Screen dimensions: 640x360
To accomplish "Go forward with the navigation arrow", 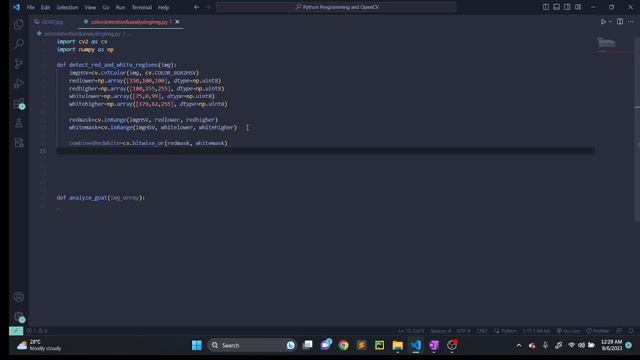I will click(x=207, y=7).
